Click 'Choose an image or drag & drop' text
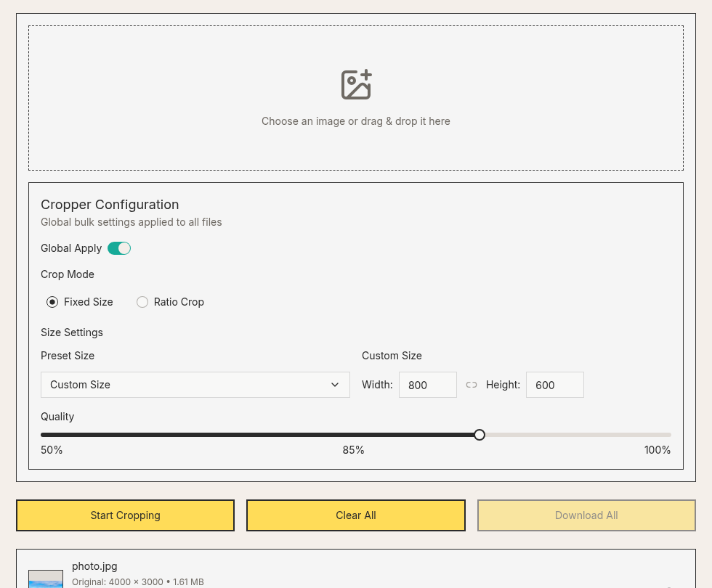The width and height of the screenshot is (712, 588). (x=356, y=121)
